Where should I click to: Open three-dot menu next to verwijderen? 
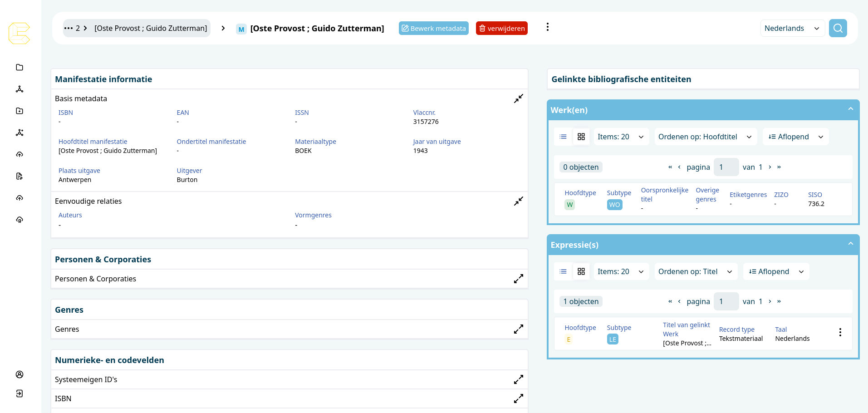pyautogui.click(x=547, y=27)
